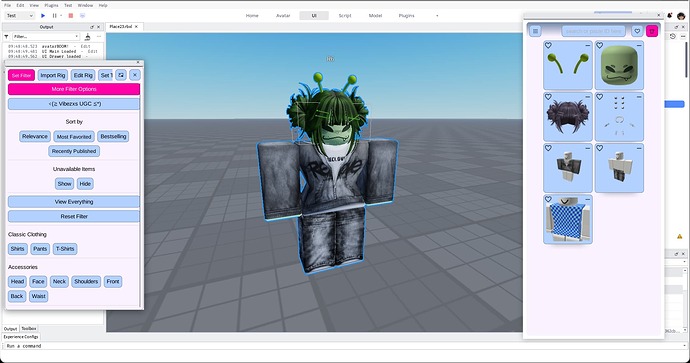Switch to the Toolbox bottom tab

29,329
